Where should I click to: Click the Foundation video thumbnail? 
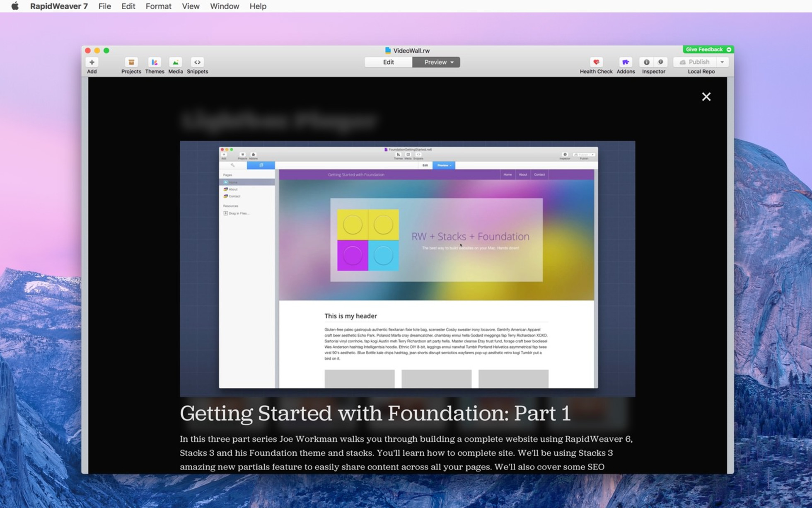(x=407, y=269)
